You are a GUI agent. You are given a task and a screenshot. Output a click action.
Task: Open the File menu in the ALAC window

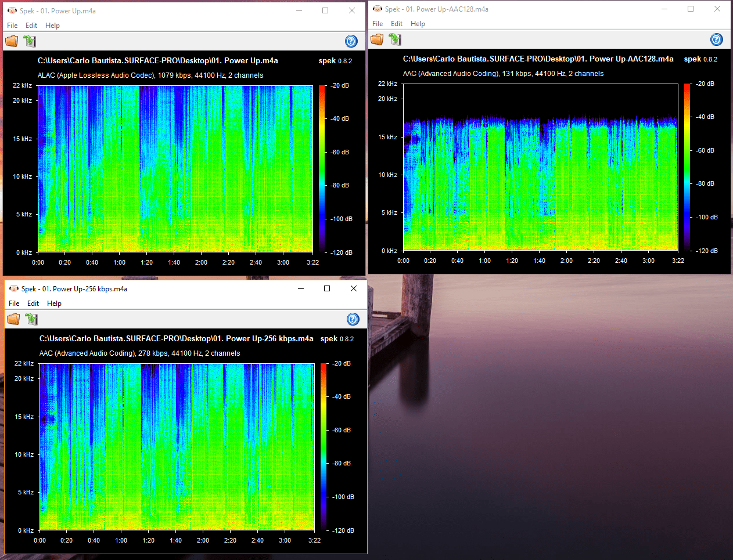pyautogui.click(x=12, y=25)
